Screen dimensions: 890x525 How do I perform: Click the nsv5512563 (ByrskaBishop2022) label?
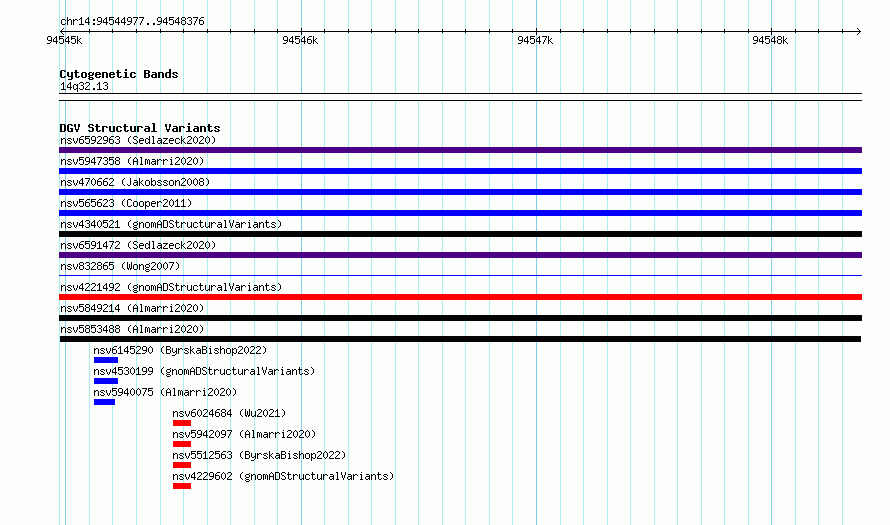259,455
